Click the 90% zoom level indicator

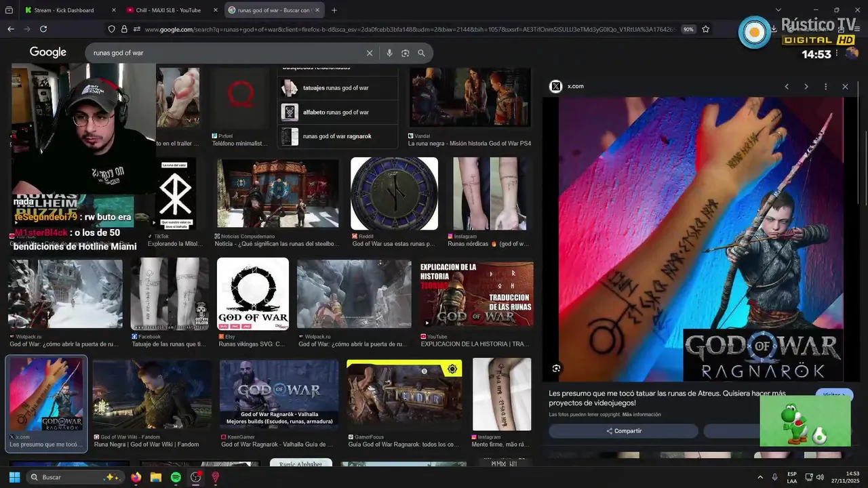click(x=688, y=29)
